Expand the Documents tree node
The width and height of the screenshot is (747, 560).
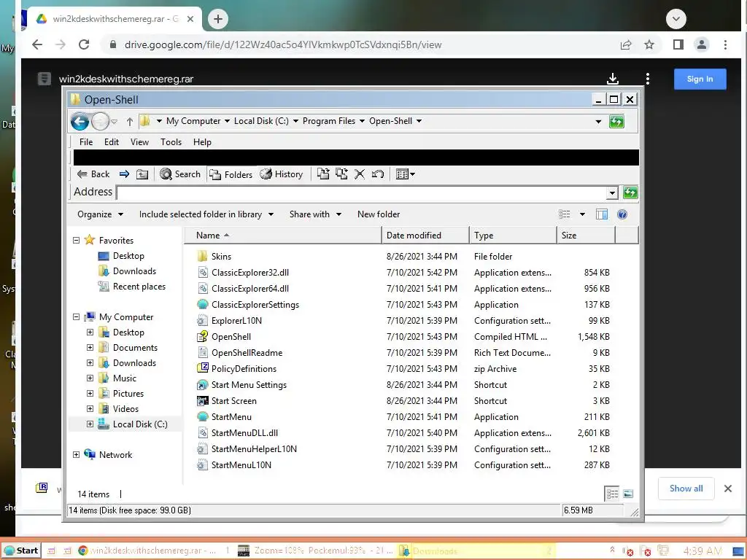tap(90, 348)
